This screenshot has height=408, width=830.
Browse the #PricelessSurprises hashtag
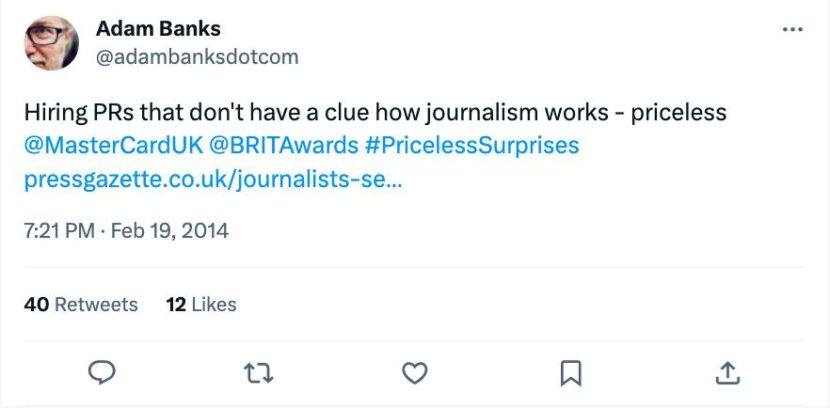pyautogui.click(x=472, y=145)
